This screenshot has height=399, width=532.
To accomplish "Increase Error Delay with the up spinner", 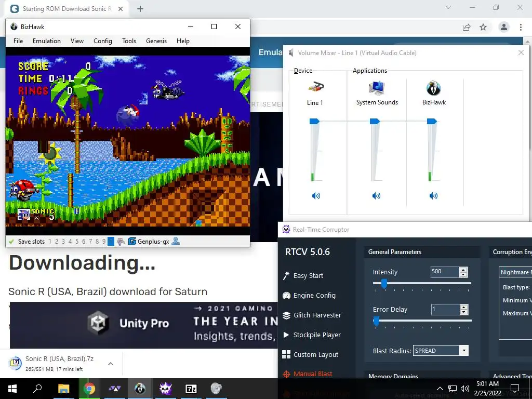I will [463, 307].
